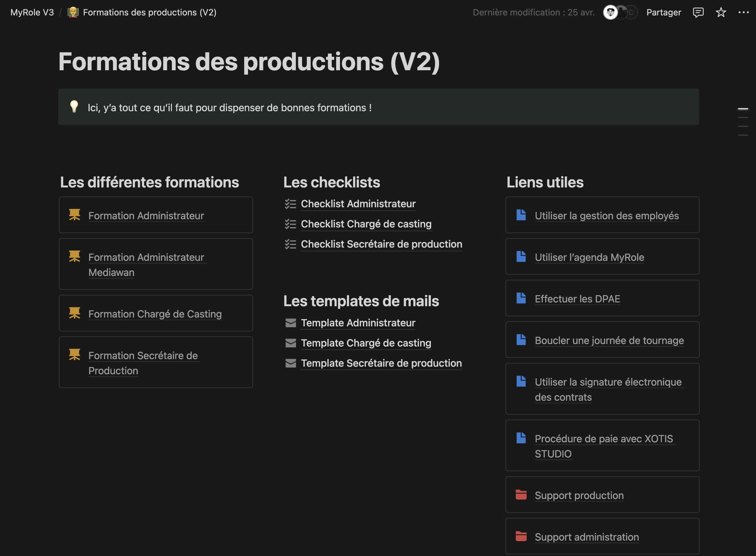
Task: Click the presentation icon next to Formation Administrateur
Action: click(75, 215)
